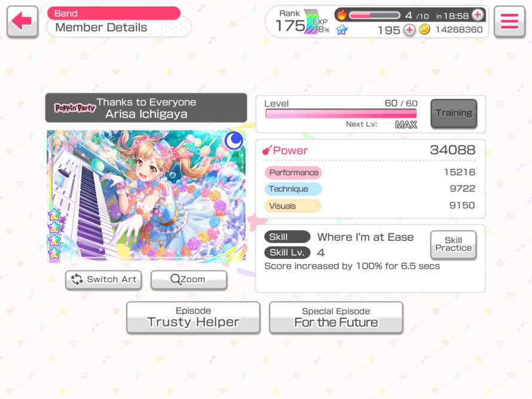Tap the flame boost icon

[342, 15]
